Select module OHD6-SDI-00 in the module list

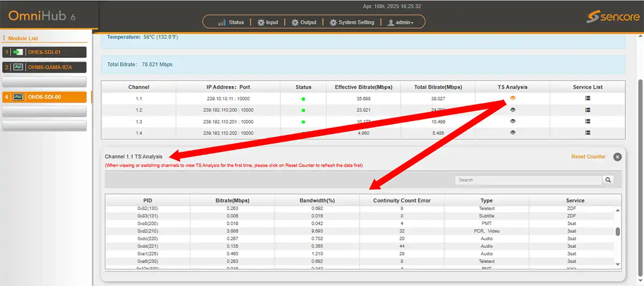pyautogui.click(x=44, y=97)
